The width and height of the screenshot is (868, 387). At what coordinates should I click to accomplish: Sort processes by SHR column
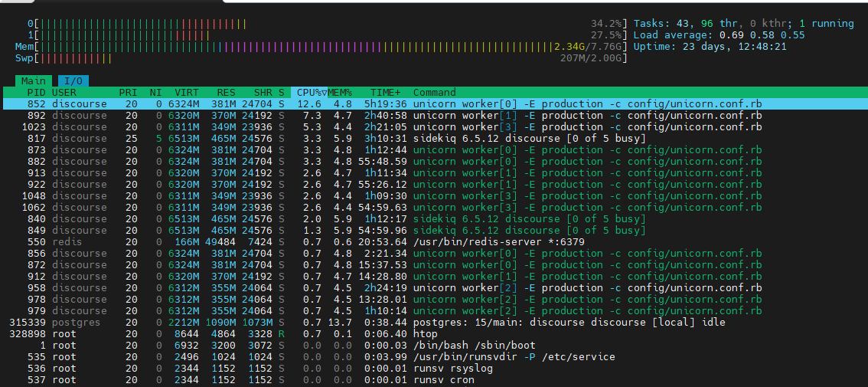(x=263, y=93)
